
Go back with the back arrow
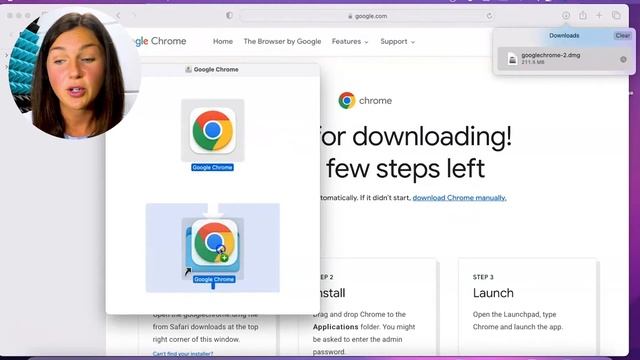(118, 16)
